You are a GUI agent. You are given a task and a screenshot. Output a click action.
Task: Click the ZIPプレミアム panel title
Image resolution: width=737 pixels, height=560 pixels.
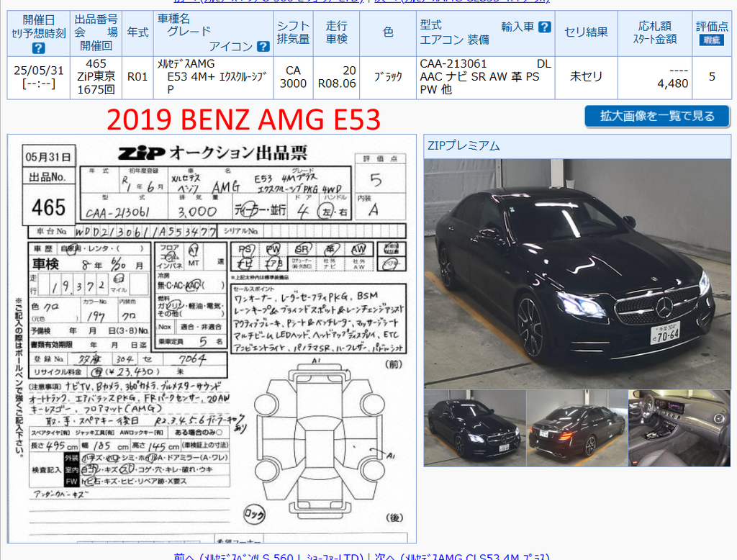pos(464,146)
